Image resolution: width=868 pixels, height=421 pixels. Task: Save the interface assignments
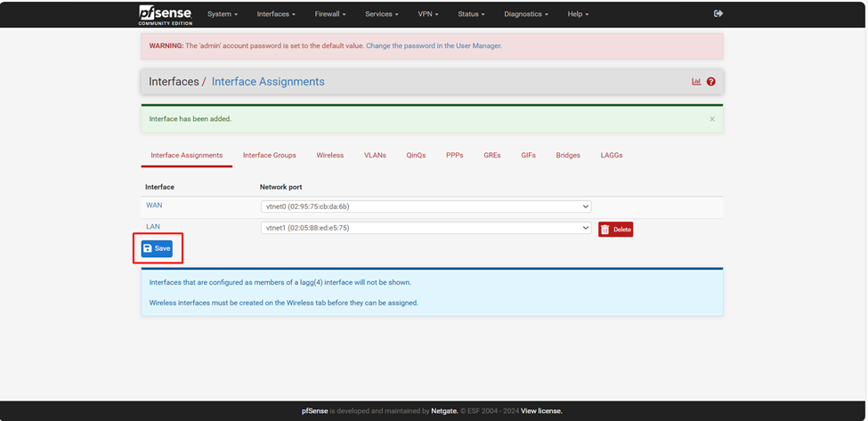[x=157, y=248]
